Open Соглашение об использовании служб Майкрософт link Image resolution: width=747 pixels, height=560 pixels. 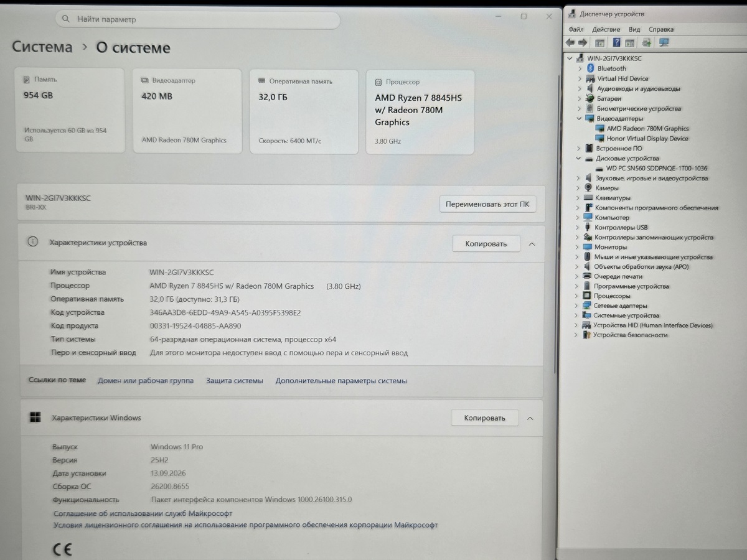(x=143, y=513)
